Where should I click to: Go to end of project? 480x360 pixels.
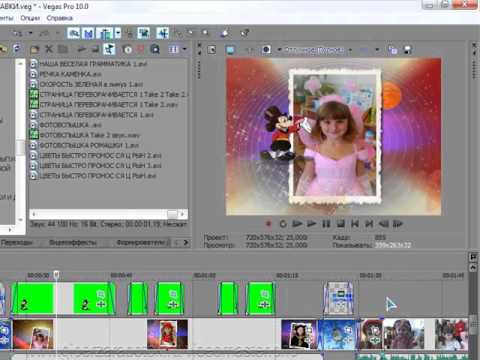click(x=369, y=224)
